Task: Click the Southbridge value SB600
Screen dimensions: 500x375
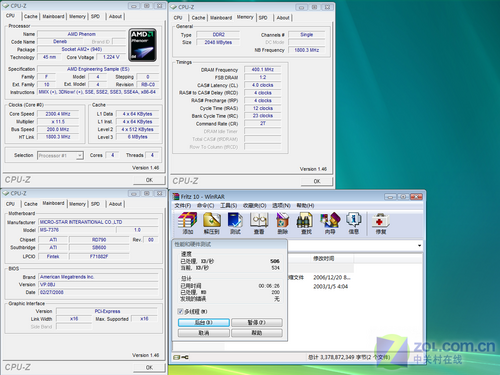Action: 99,248
